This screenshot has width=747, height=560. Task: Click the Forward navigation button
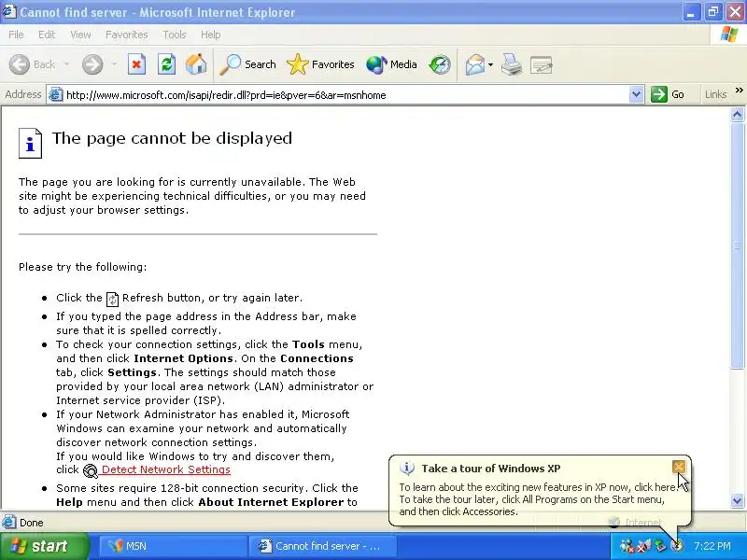pos(92,64)
